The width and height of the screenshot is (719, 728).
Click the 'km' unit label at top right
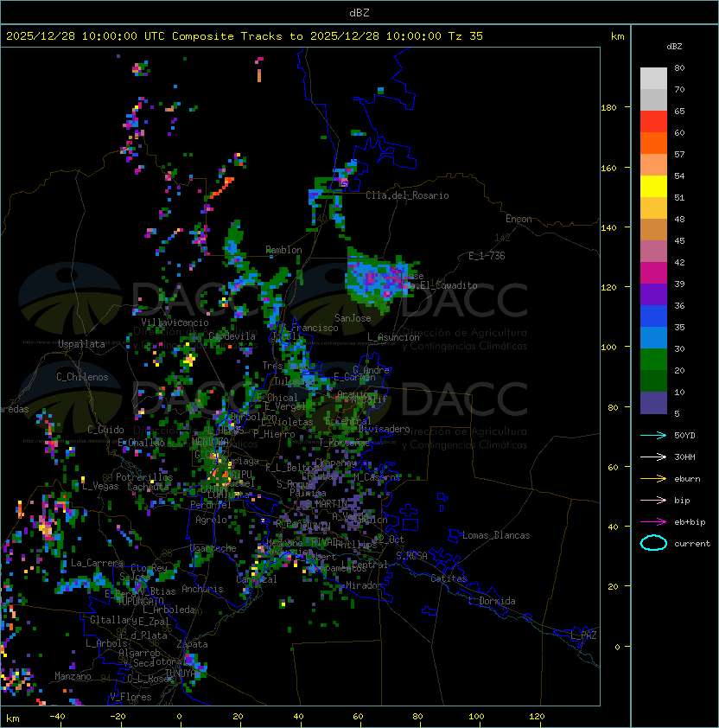click(617, 36)
